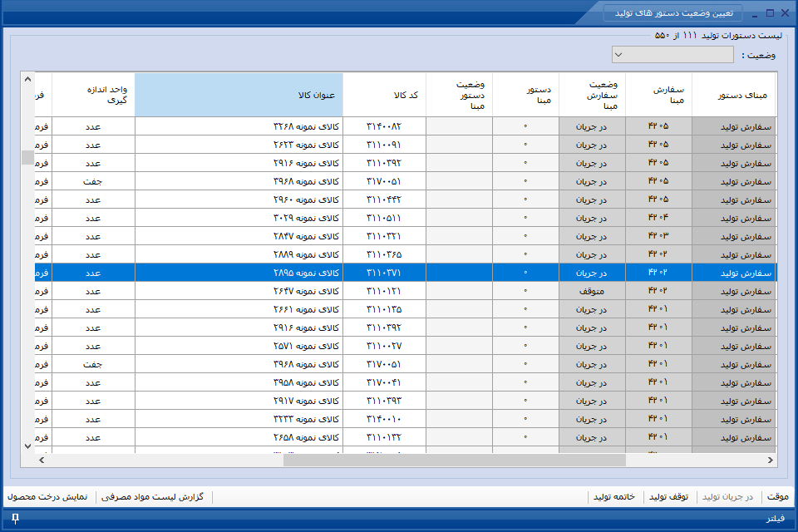The width and height of the screenshot is (798, 532).
Task: Click نمایش درخت محصول button
Action: point(47,496)
